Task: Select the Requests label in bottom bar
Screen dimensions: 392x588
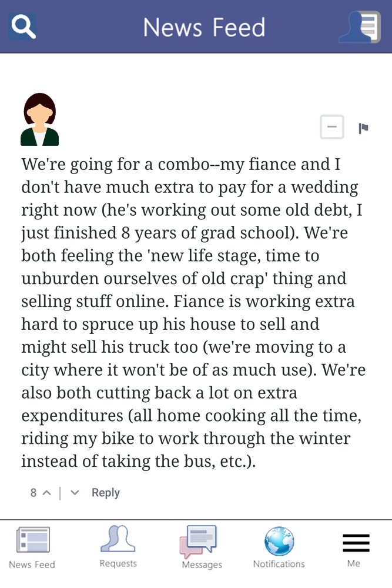Action: pyautogui.click(x=118, y=563)
